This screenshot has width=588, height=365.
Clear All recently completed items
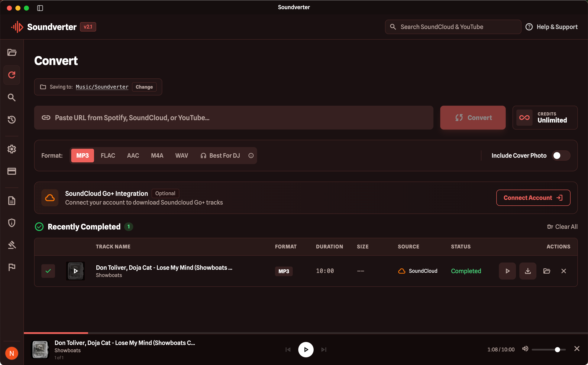click(562, 227)
